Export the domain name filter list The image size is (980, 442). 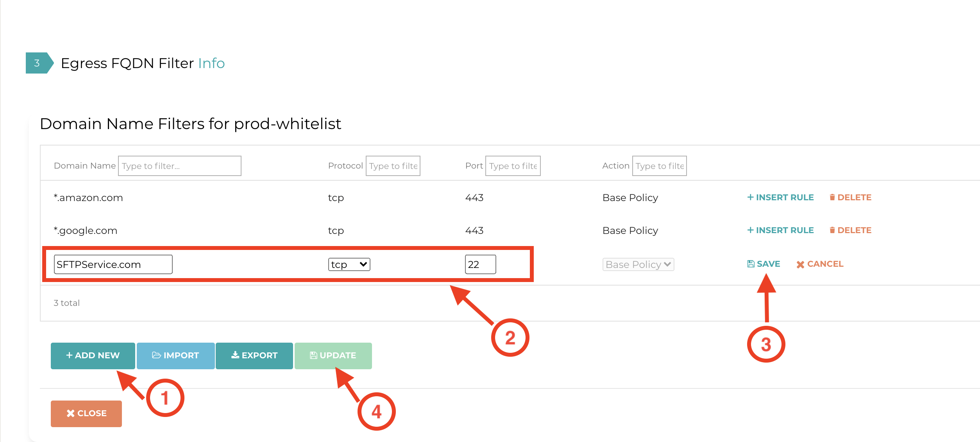coord(254,356)
